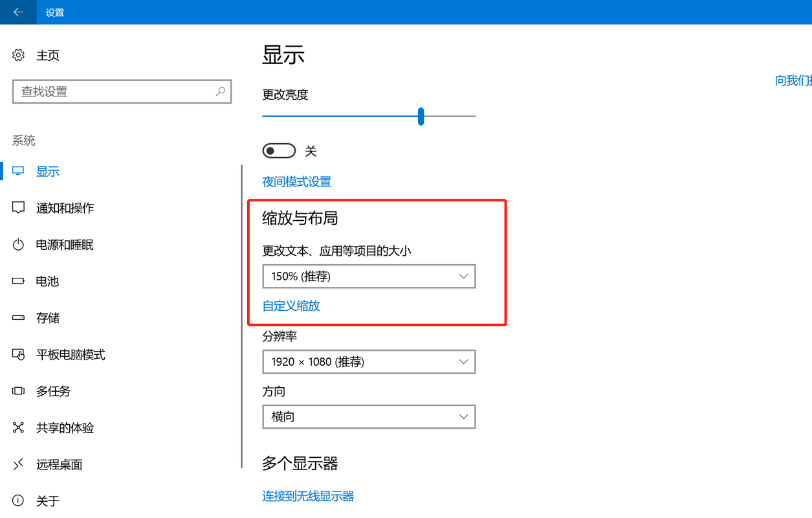This screenshot has height=518, width=812.
Task: Open 平板电脑模式 settings
Action: tap(71, 355)
